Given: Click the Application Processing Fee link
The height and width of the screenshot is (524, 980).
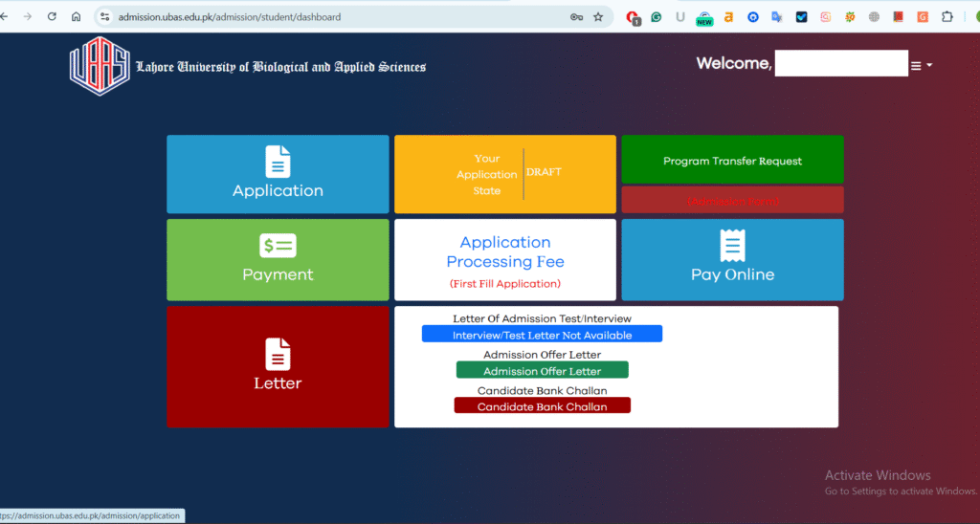Looking at the screenshot, I should click(505, 251).
